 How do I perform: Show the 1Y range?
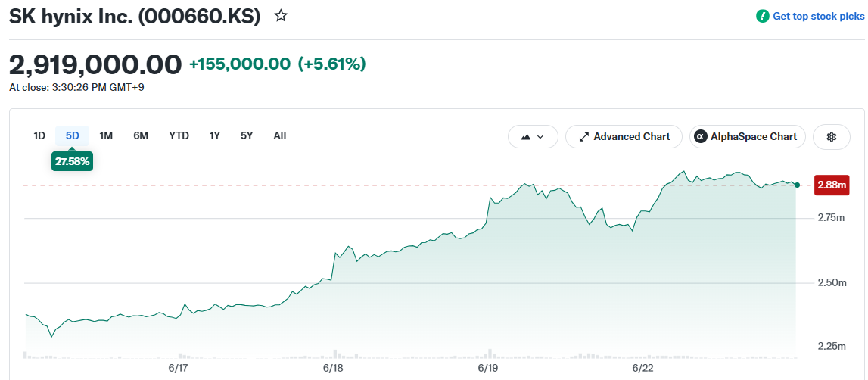click(215, 135)
